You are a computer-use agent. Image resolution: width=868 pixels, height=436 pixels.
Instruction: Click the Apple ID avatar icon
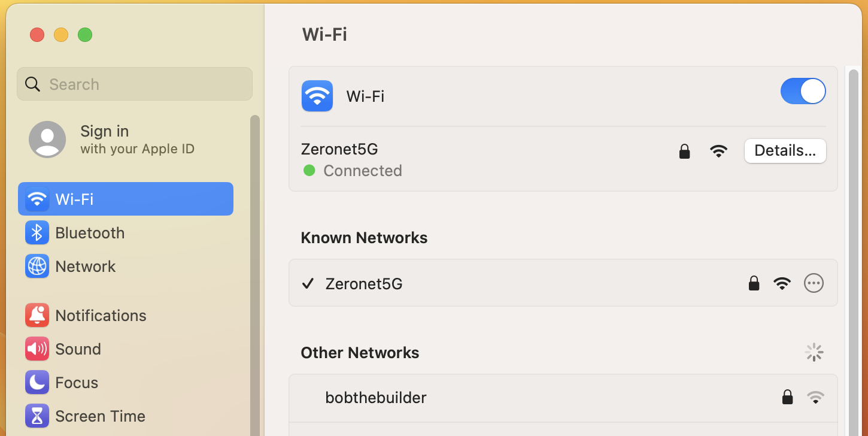[x=47, y=140]
